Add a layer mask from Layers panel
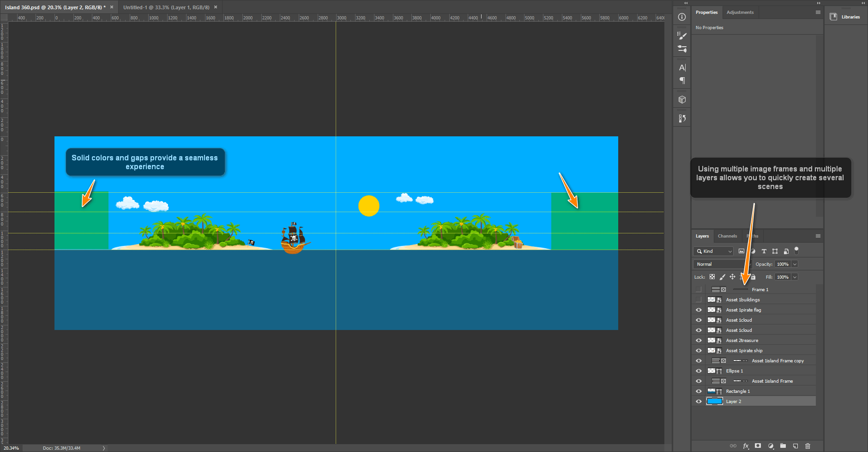Image resolution: width=868 pixels, height=452 pixels. pyautogui.click(x=758, y=446)
